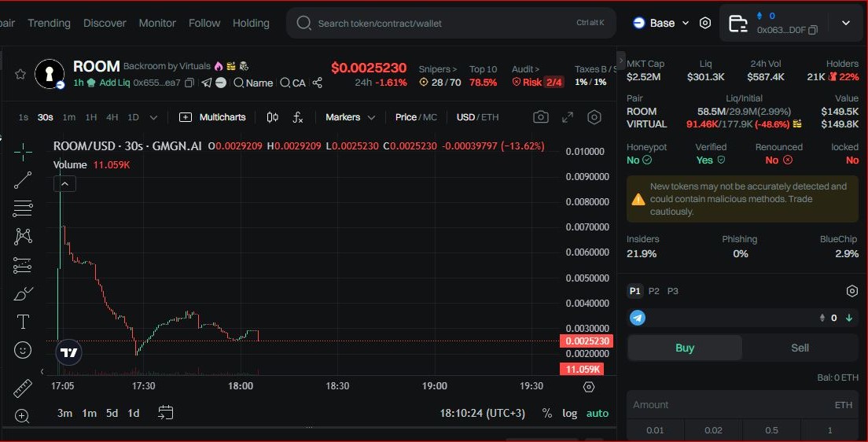The height and width of the screenshot is (442, 868).
Task: Select the 1m chart interval
Action: [68, 117]
